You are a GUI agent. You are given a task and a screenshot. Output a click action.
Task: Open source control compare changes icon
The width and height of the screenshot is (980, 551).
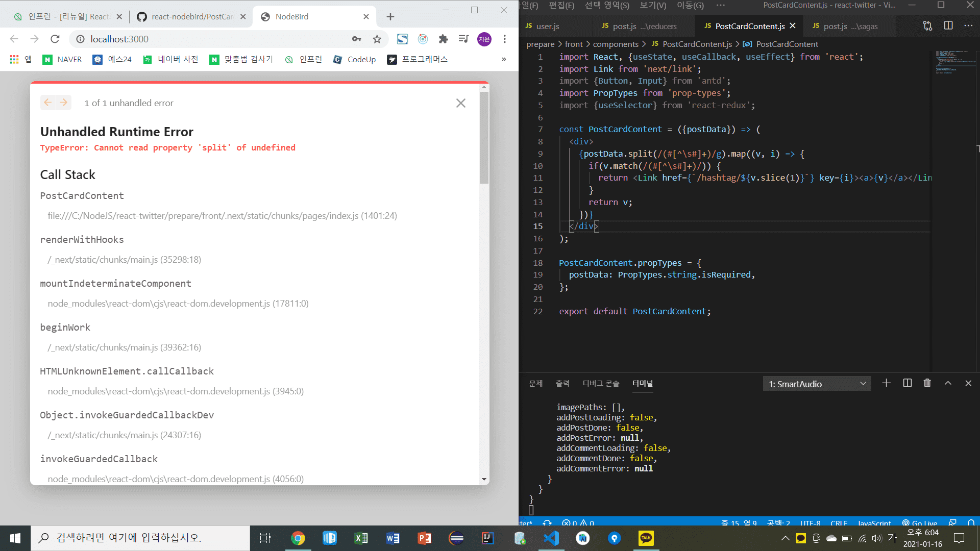coord(927,26)
